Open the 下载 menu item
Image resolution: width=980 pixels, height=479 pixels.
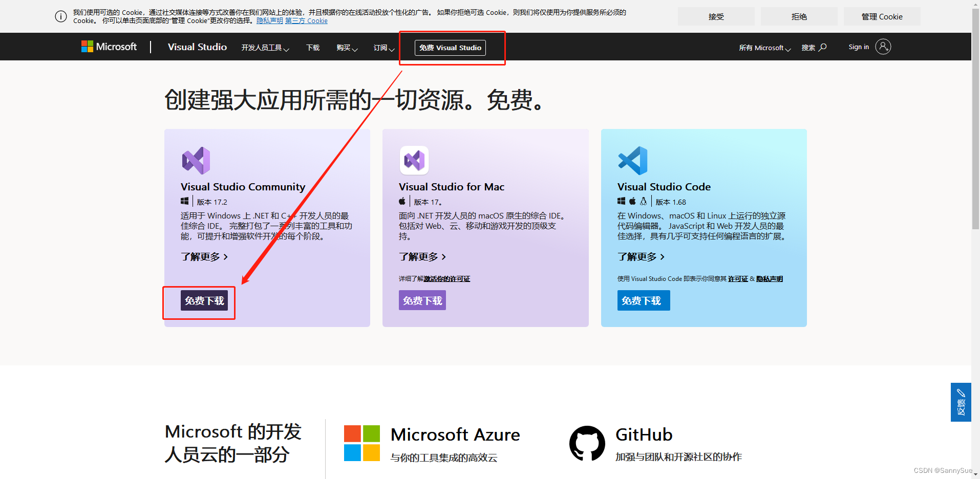(x=313, y=48)
